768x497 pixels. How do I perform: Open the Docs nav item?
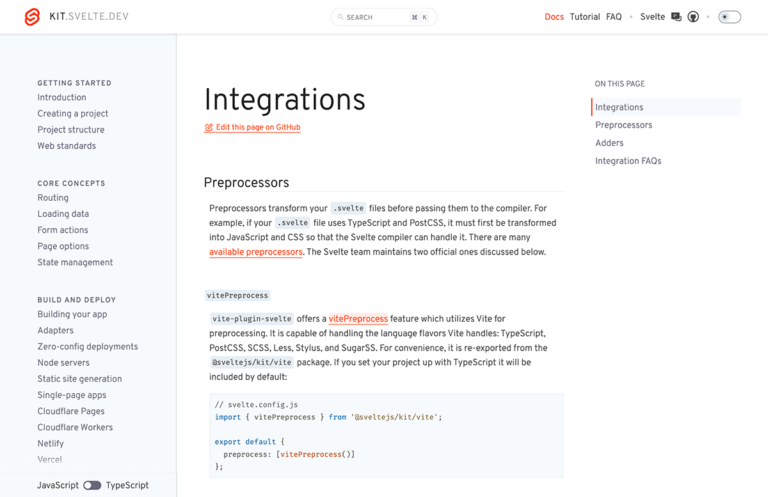554,17
